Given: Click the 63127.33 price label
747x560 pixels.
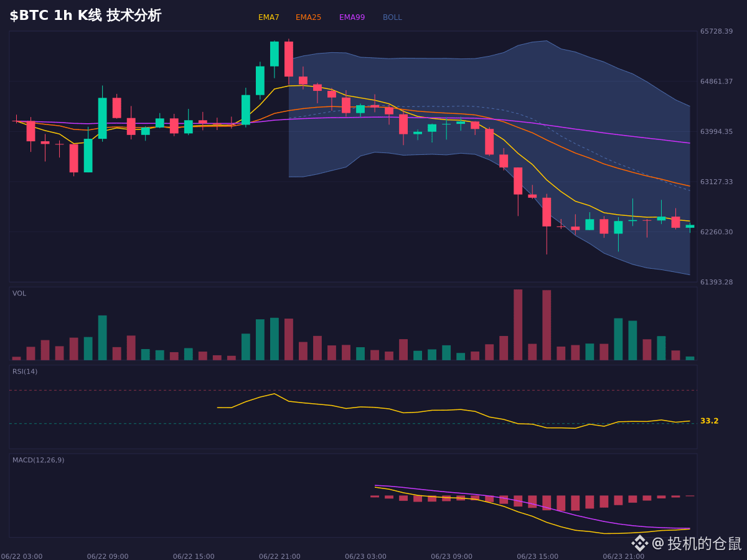Looking at the screenshot, I should pyautogui.click(x=716, y=182).
